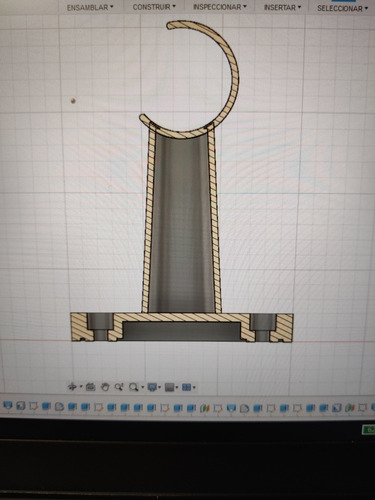The image size is (375, 500).
Task: Select the Pan hand tool
Action: [x=105, y=387]
